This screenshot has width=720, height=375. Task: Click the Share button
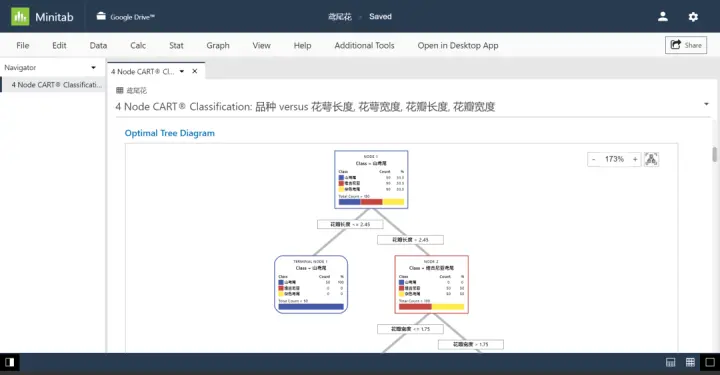pyautogui.click(x=686, y=45)
